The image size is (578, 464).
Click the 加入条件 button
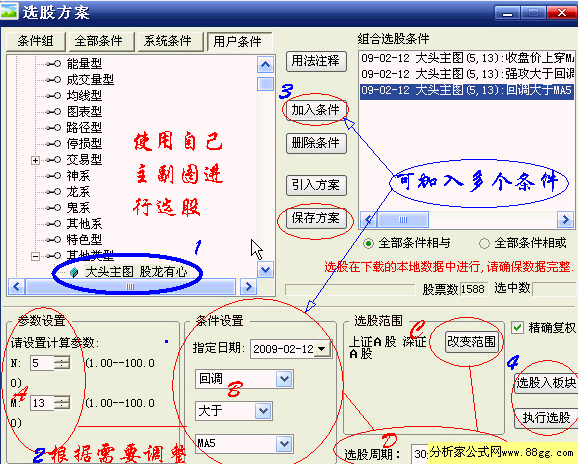coord(316,110)
